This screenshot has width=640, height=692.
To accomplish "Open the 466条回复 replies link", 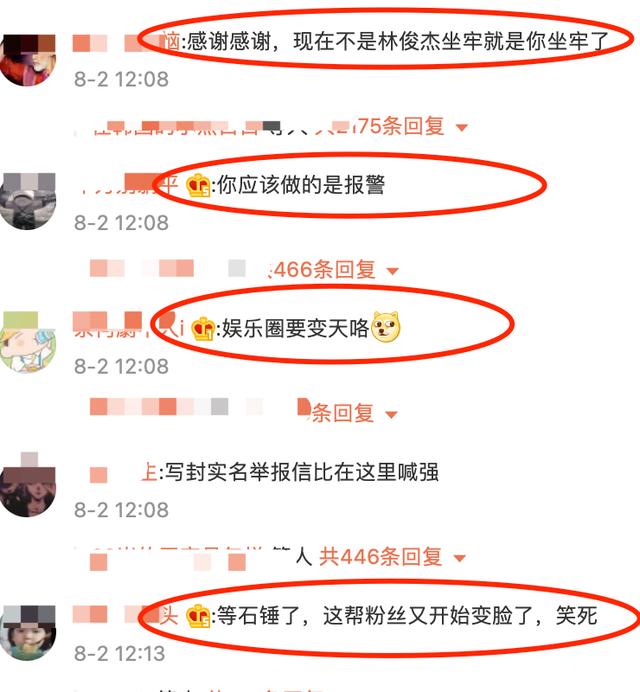I will 323,270.
